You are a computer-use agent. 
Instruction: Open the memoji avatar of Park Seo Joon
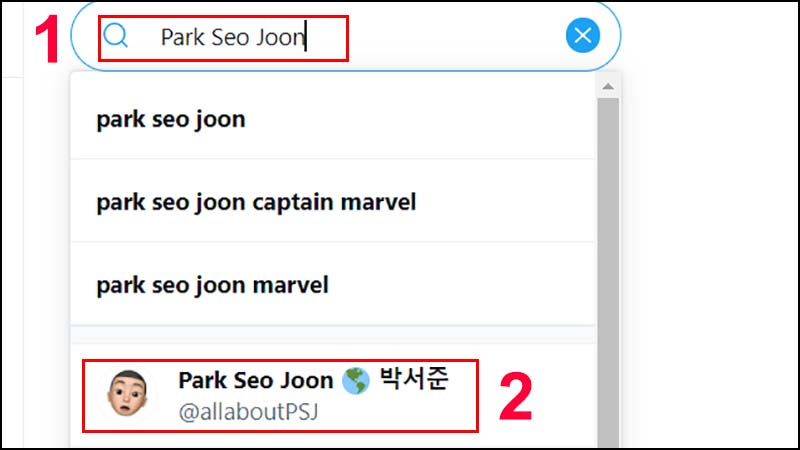[128, 394]
